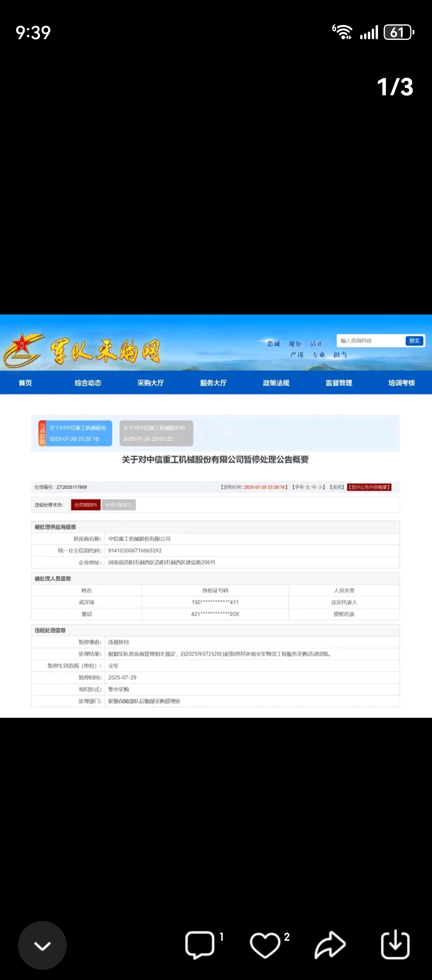The height and width of the screenshot is (980, 432).
Task: Set font size to 小
Action: (320, 487)
